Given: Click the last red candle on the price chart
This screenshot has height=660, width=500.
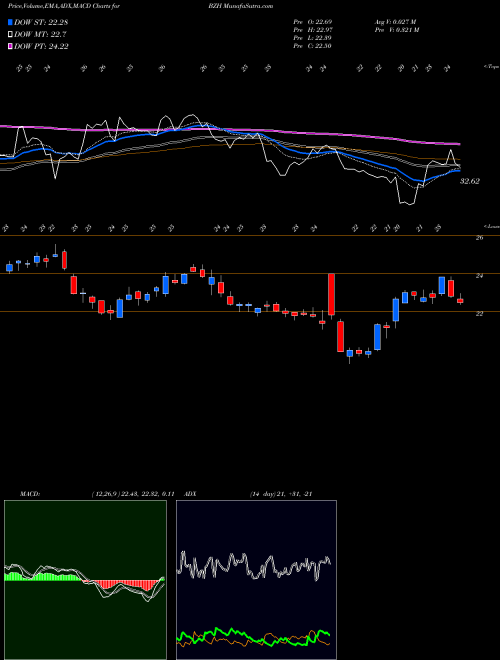Looking at the screenshot, I should pyautogui.click(x=460, y=301).
